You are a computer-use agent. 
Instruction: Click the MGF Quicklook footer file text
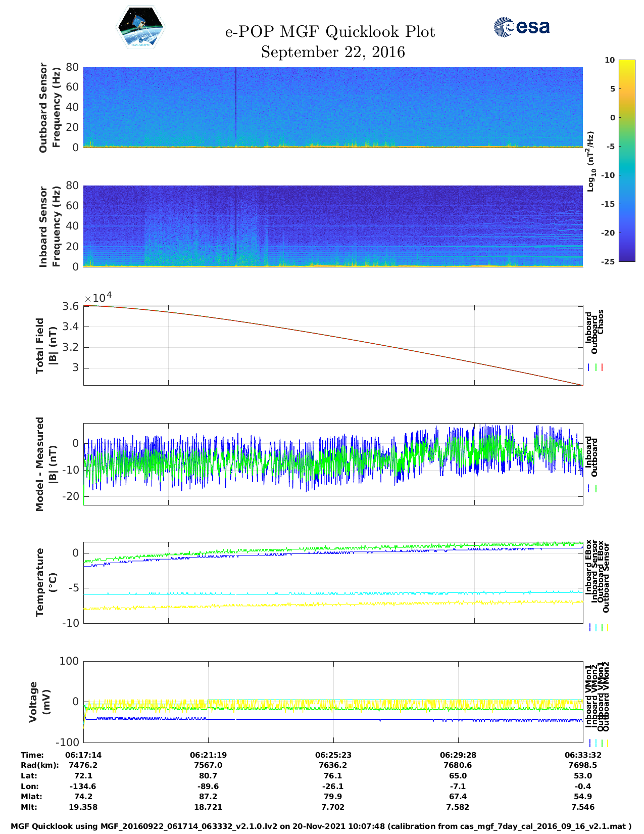click(x=321, y=826)
